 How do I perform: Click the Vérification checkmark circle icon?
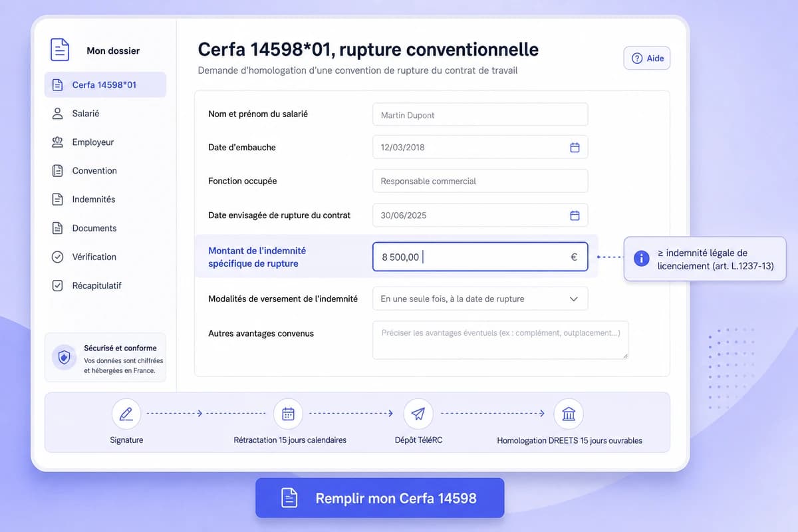coord(57,257)
